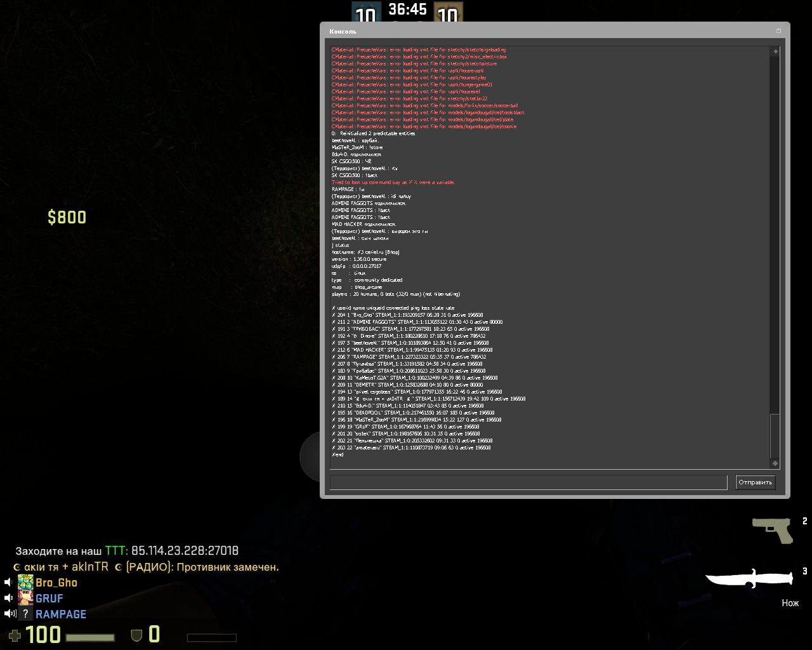Click the health cross icon
The height and width of the screenshot is (650, 812).
pyautogui.click(x=14, y=635)
